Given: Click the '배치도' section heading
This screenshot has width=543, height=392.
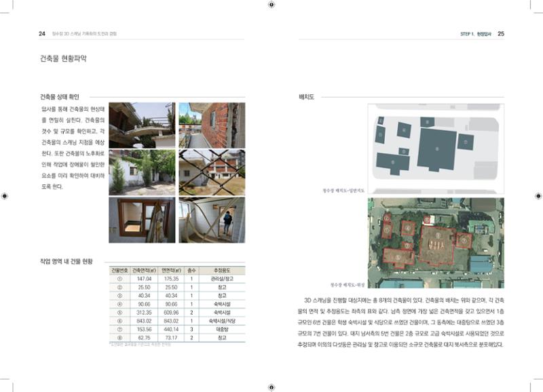Looking at the screenshot, I should click(x=307, y=97).
